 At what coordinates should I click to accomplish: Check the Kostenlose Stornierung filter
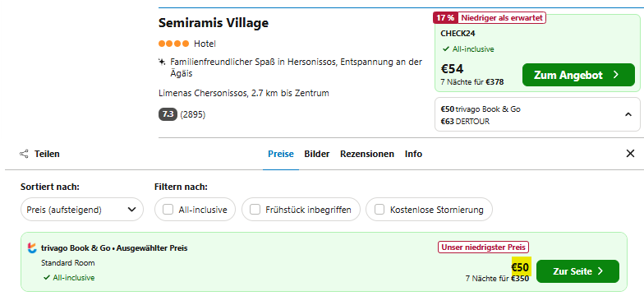379,210
